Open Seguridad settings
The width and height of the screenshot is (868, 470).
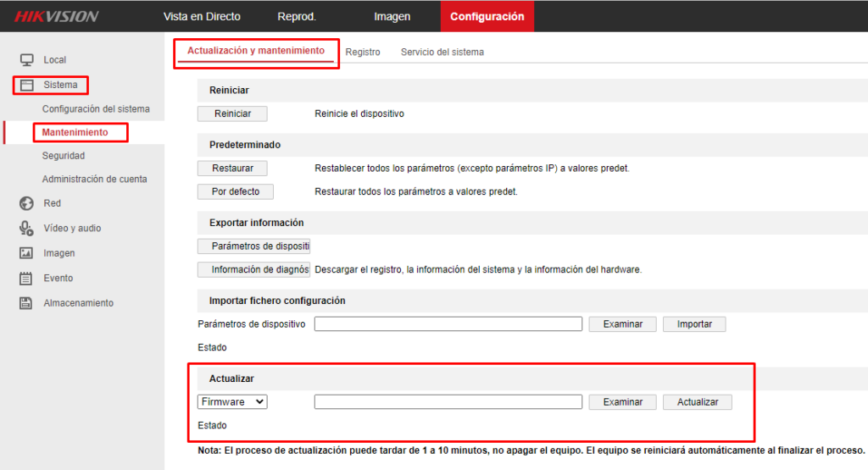point(63,156)
